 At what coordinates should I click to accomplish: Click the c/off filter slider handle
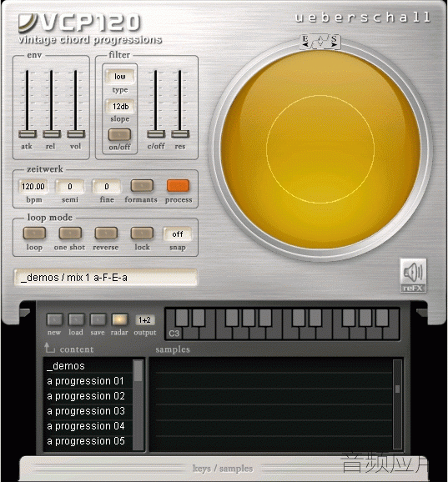coord(156,134)
